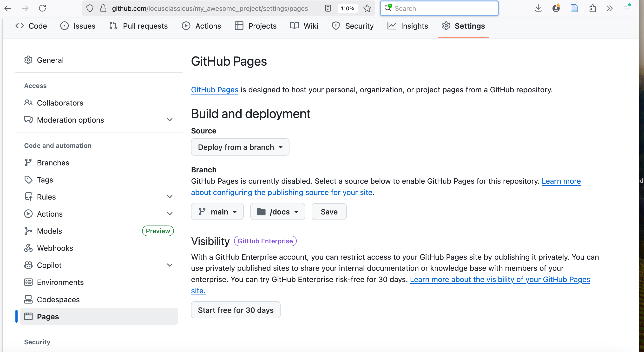Open the Firefox hamburger menu
644x352 pixels.
pyautogui.click(x=627, y=8)
